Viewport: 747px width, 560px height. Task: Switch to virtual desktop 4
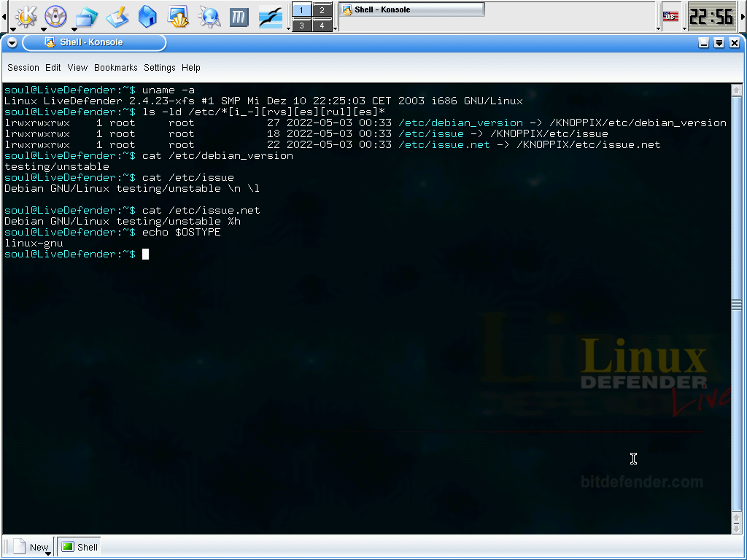[x=322, y=26]
